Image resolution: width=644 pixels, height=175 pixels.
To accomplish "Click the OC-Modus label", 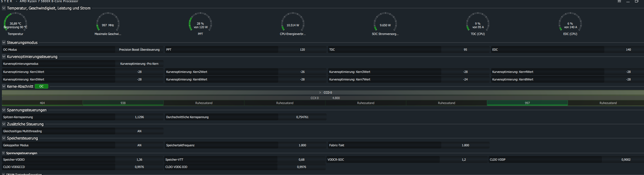I will 10,50.
